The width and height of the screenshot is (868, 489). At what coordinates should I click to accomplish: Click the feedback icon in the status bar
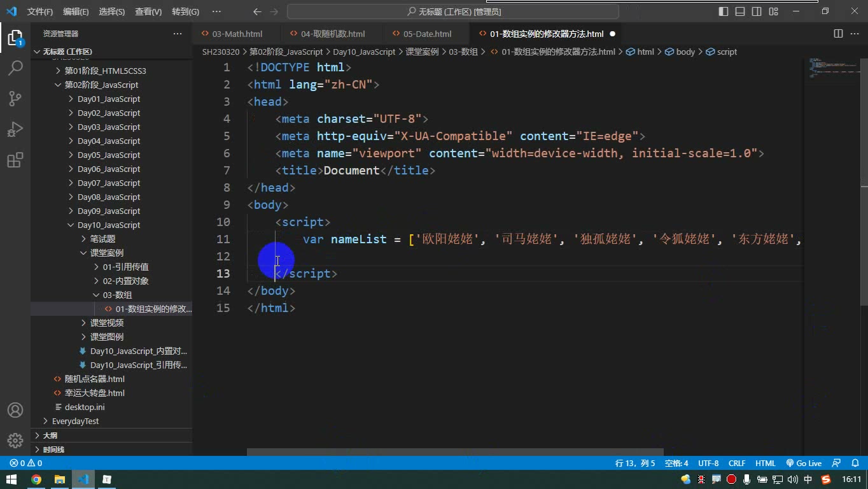836,463
